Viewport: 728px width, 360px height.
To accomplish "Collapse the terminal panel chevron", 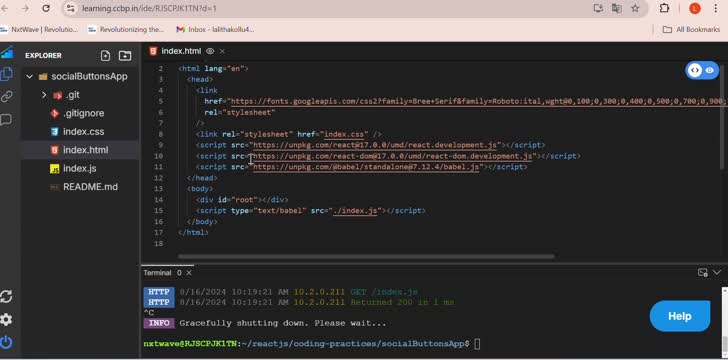I will click(717, 272).
